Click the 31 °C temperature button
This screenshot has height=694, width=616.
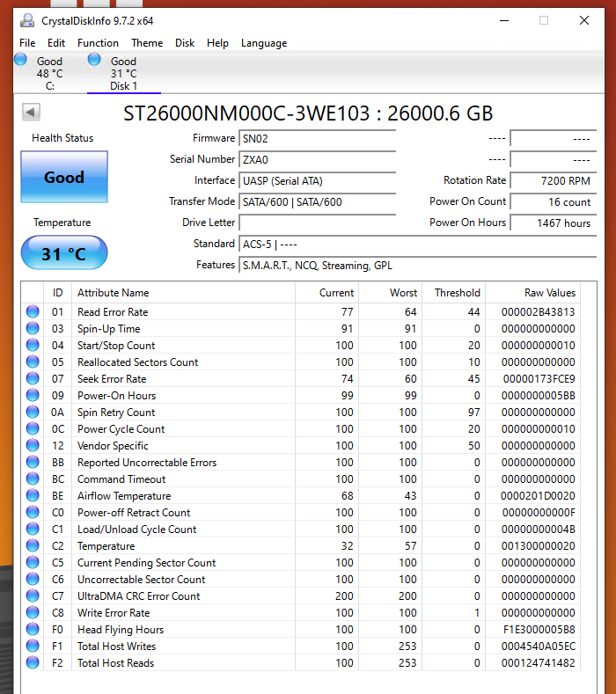click(64, 254)
